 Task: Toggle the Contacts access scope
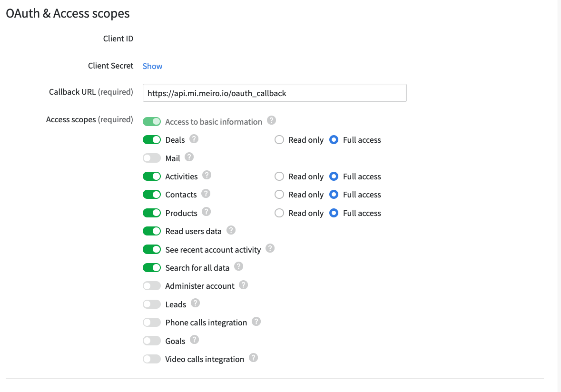(x=152, y=195)
